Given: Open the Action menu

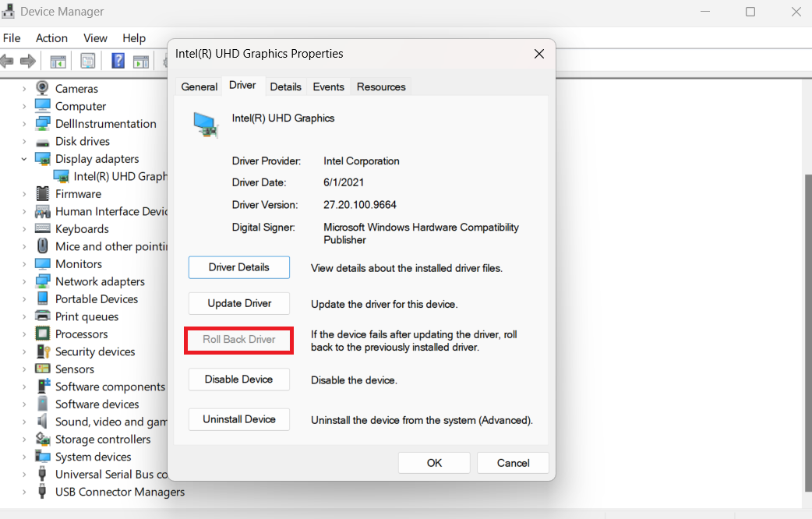Looking at the screenshot, I should click(51, 38).
